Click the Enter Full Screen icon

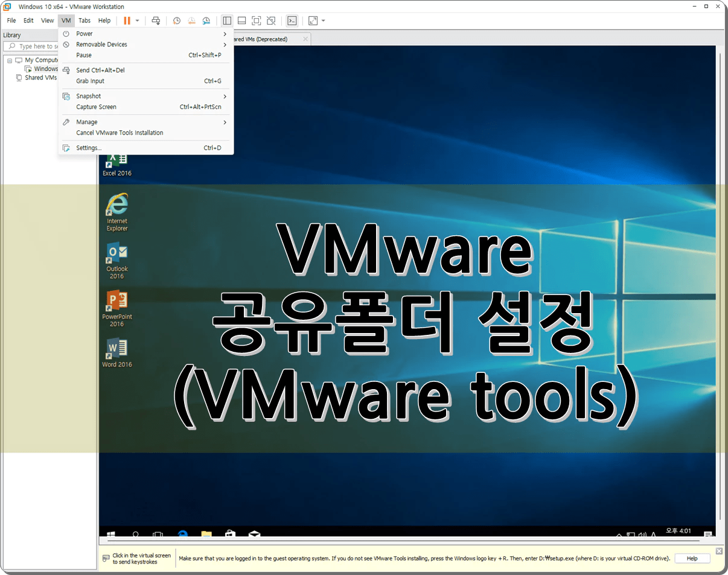257,21
